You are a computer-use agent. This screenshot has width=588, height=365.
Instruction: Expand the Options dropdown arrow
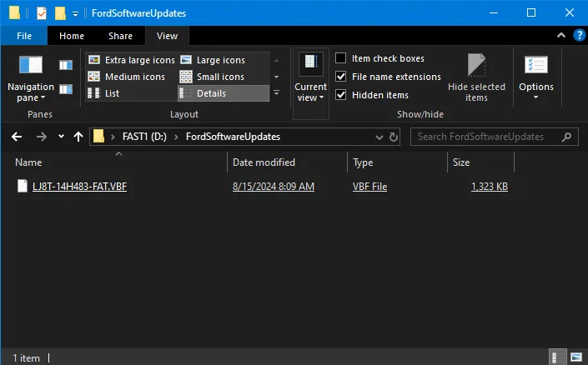tap(536, 97)
